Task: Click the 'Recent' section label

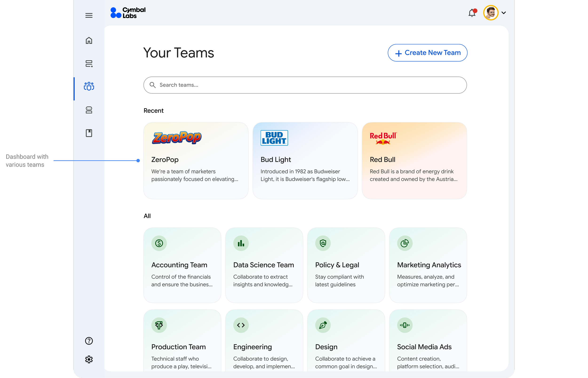Action: coord(154,111)
